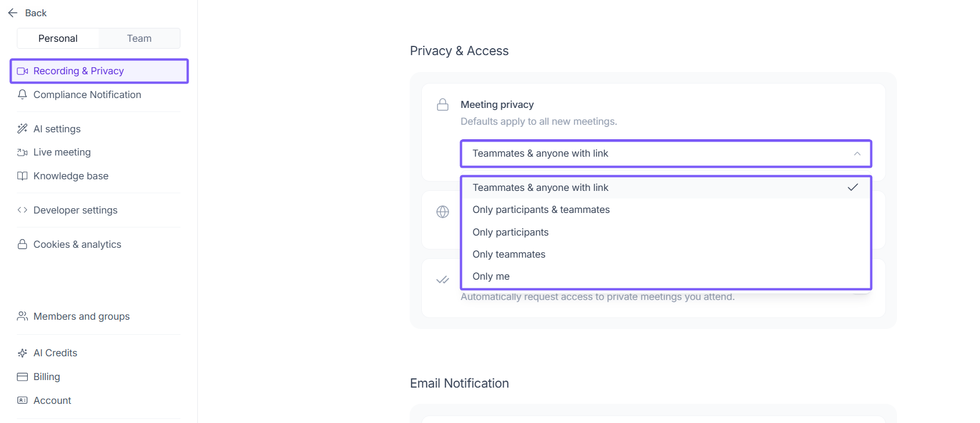Click the Developer settings code icon
980x423 pixels.
[x=23, y=210]
